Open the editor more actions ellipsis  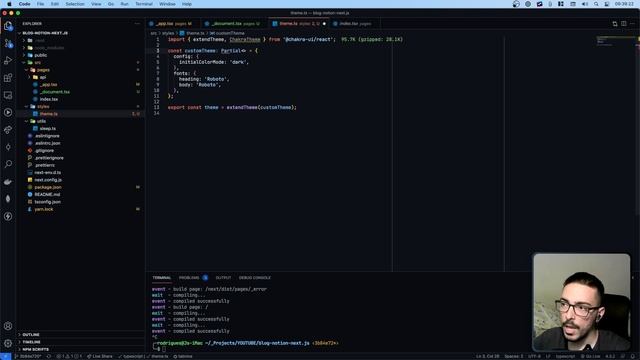coord(633,24)
